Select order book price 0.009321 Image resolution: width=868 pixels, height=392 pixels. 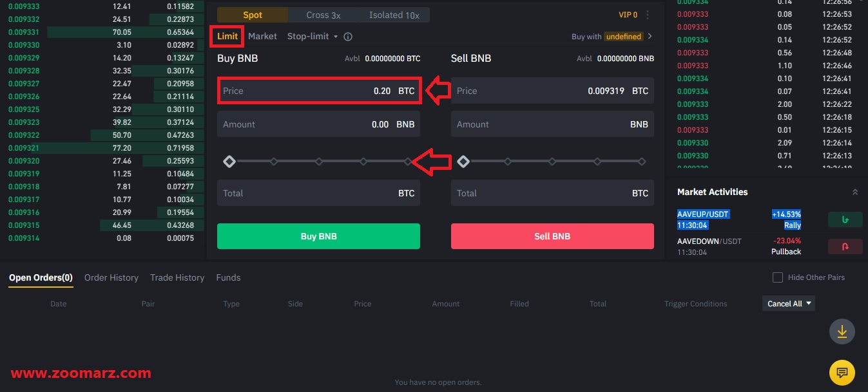[x=23, y=148]
